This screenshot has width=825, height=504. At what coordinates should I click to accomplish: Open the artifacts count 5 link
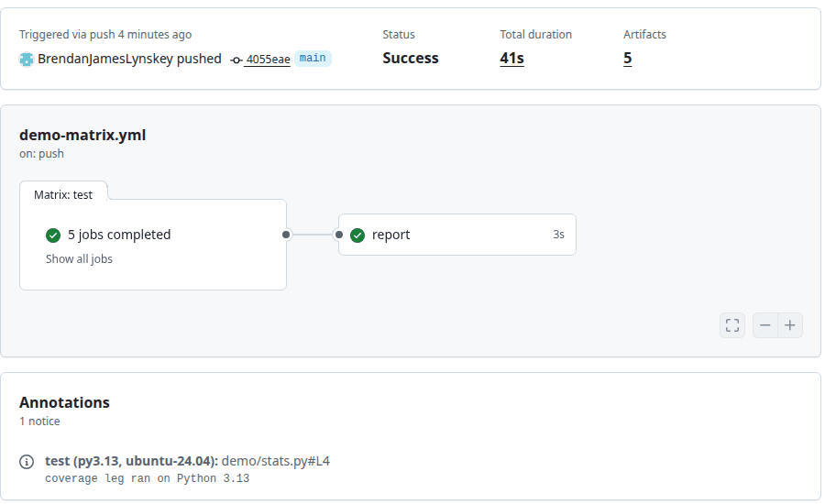[x=628, y=58]
